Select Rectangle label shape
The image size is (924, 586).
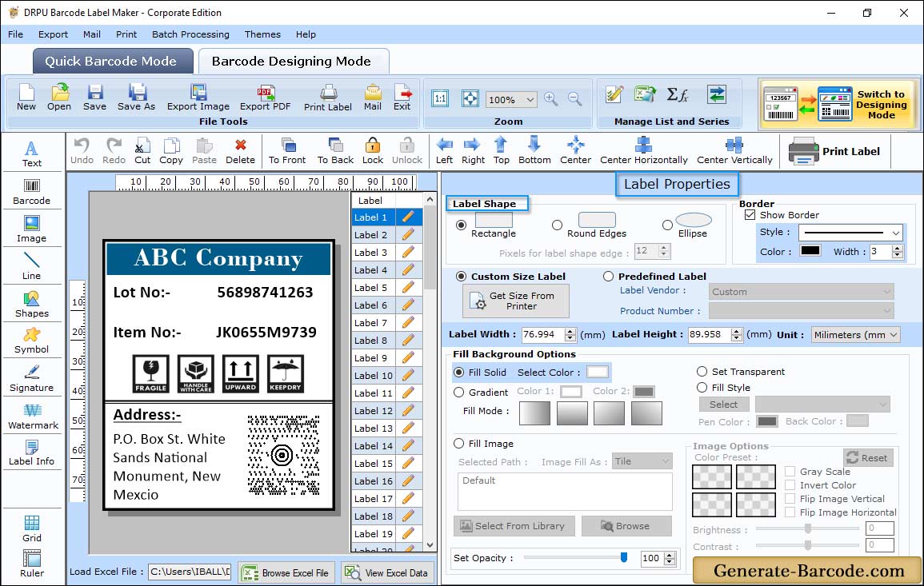(x=461, y=225)
